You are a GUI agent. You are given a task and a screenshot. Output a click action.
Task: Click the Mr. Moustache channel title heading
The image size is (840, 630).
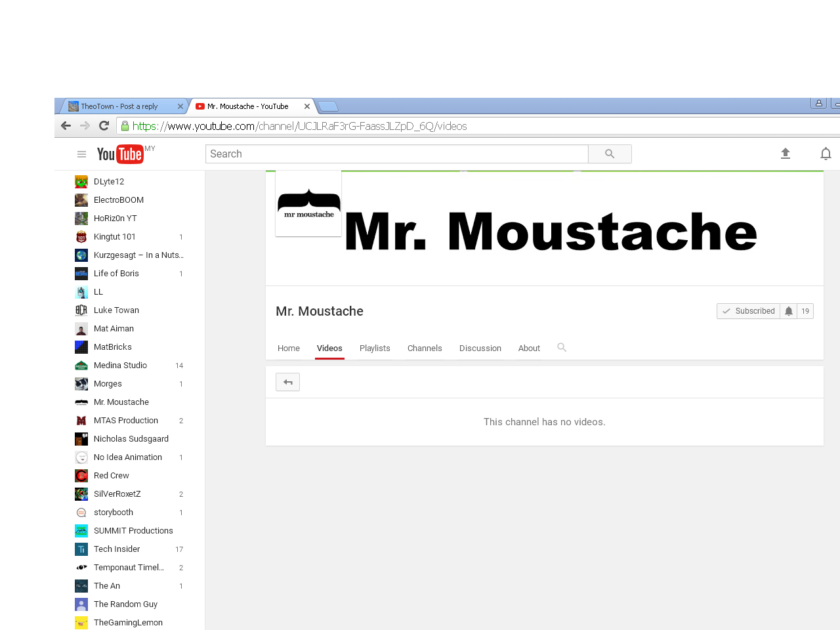tap(320, 311)
